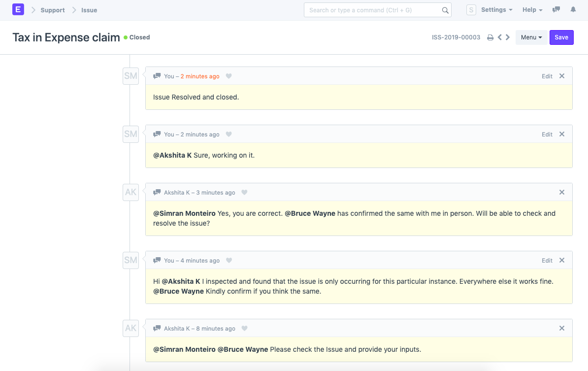This screenshot has height=371, width=588.
Task: Go to previous issue with left arrow
Action: (x=500, y=37)
